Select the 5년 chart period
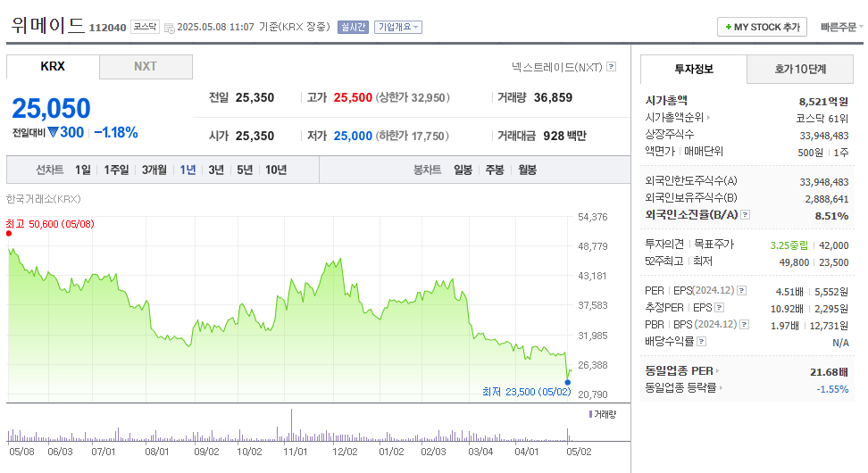This screenshot has width=868, height=473. coord(245,170)
